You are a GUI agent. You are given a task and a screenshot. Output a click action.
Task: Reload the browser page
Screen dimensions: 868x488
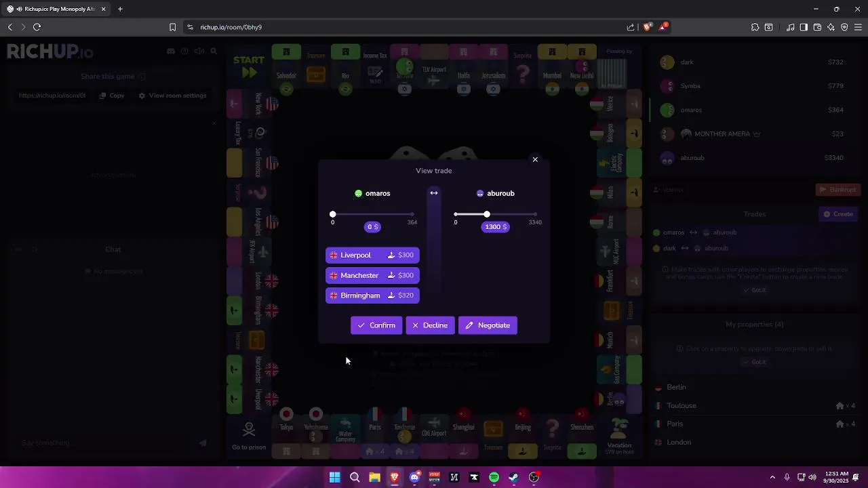pyautogui.click(x=37, y=27)
